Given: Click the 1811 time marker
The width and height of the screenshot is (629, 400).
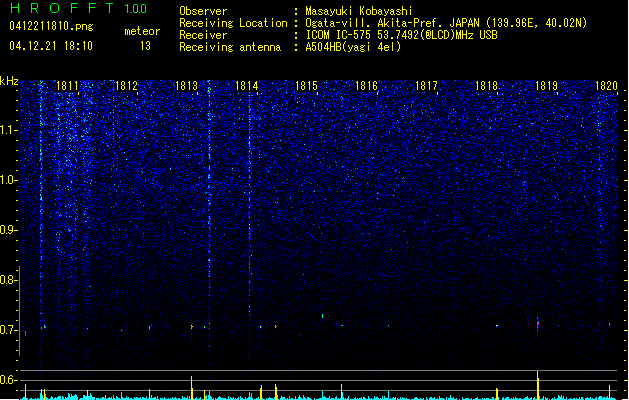Looking at the screenshot, I should click(67, 86).
